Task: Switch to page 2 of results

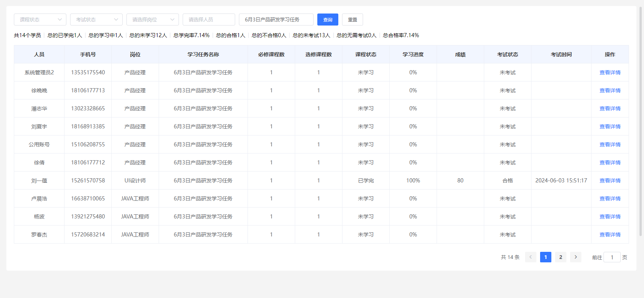Action: click(x=560, y=257)
